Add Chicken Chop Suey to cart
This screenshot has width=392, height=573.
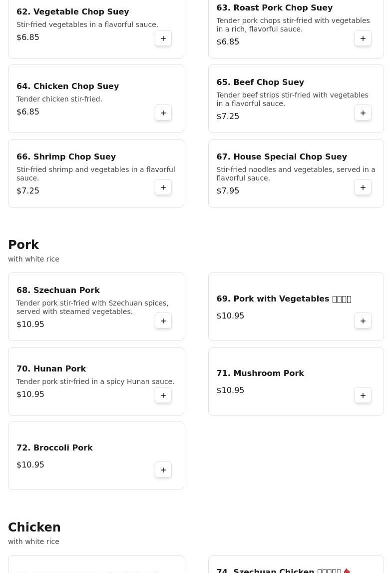coord(163,113)
